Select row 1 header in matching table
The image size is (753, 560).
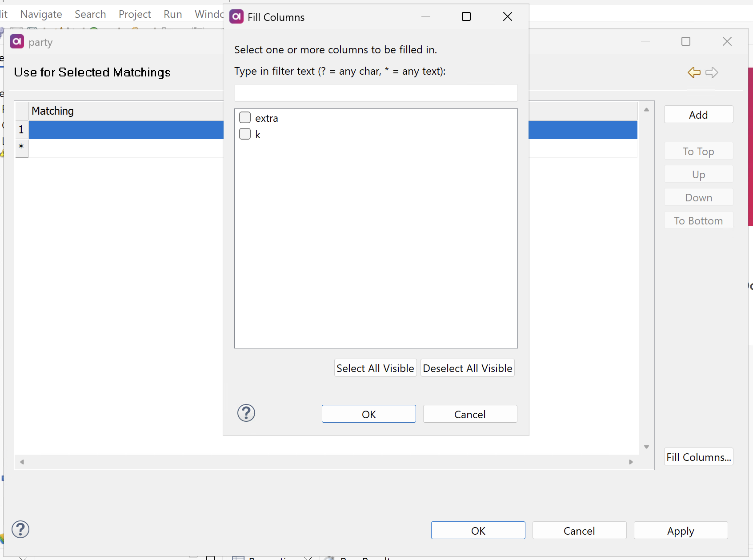21,129
